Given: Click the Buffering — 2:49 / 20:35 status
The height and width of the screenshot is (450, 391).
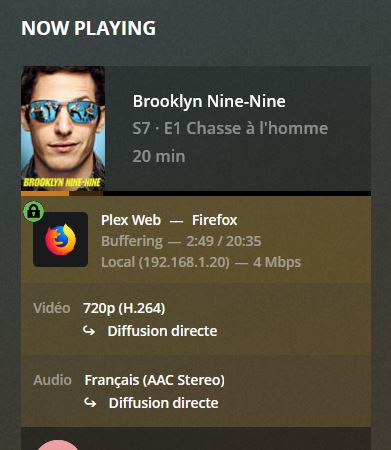Looking at the screenshot, I should [181, 241].
